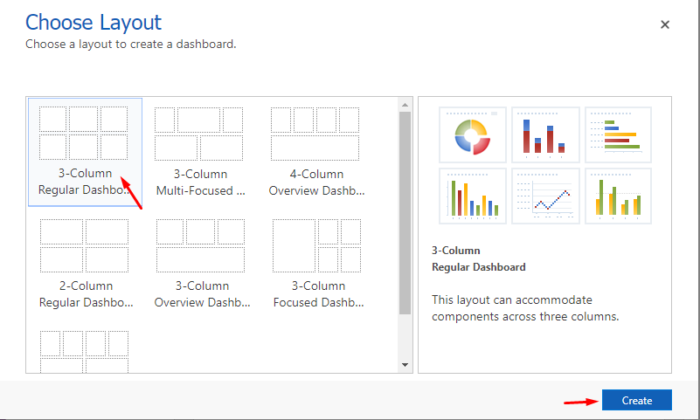The width and height of the screenshot is (700, 420).
Task: Close the Choose Layout dialog
Action: click(665, 25)
